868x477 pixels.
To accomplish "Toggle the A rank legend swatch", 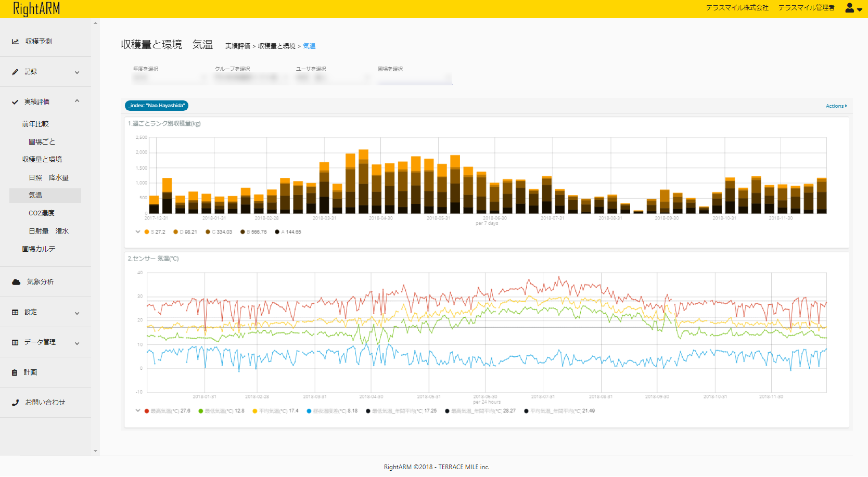I will click(277, 232).
